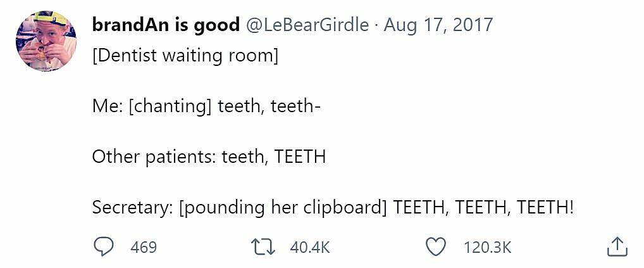View the 40.4K retweets count
The height and width of the screenshot is (268, 644).
pyautogui.click(x=310, y=248)
